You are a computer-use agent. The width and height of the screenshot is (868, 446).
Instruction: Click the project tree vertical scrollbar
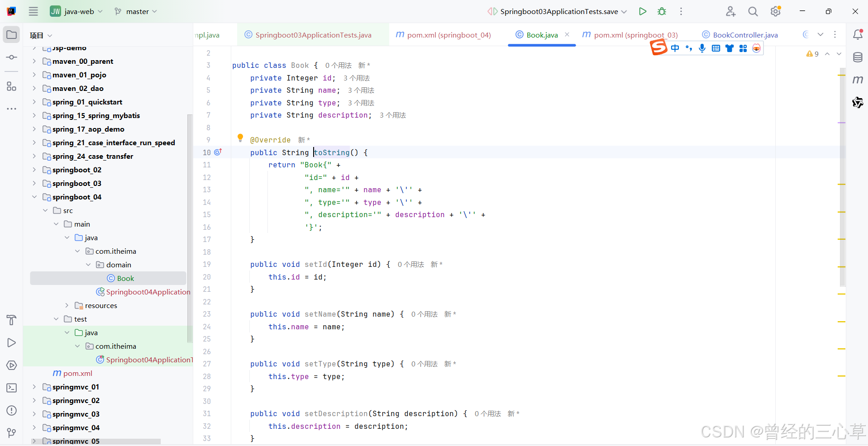(x=190, y=228)
